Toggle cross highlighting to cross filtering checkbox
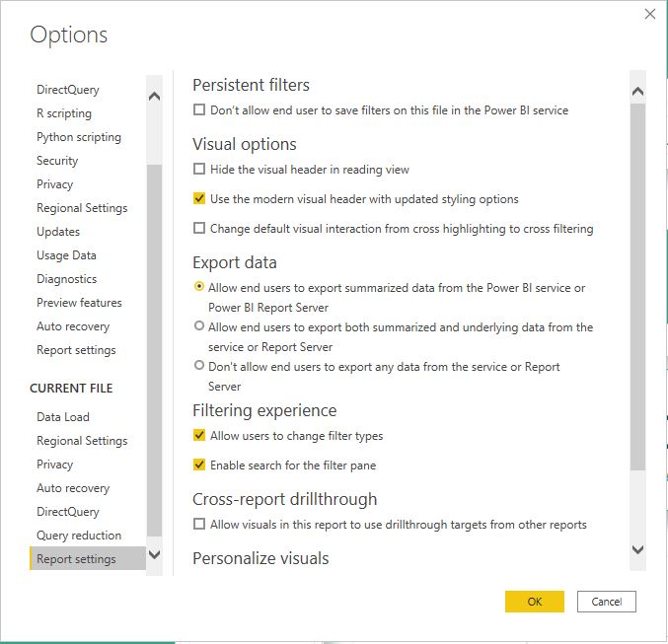This screenshot has height=644, width=668. point(199,228)
